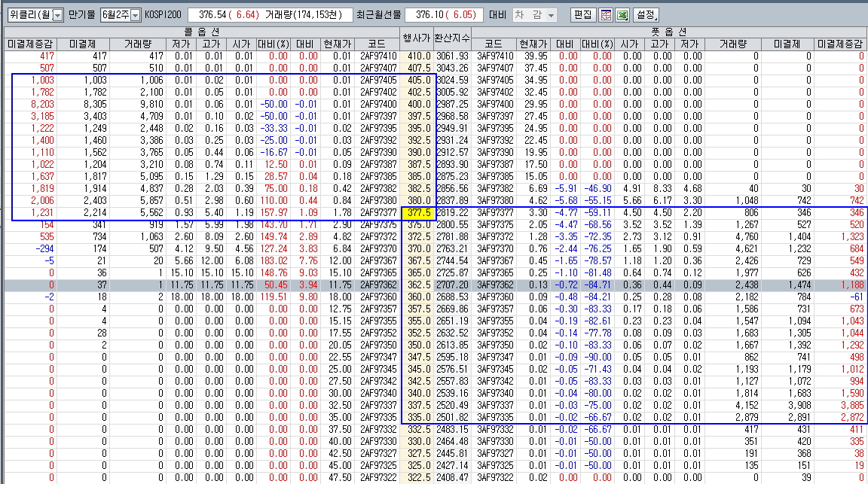Export the option table with the Excel icon
This screenshot has height=484, width=868.
(622, 15)
